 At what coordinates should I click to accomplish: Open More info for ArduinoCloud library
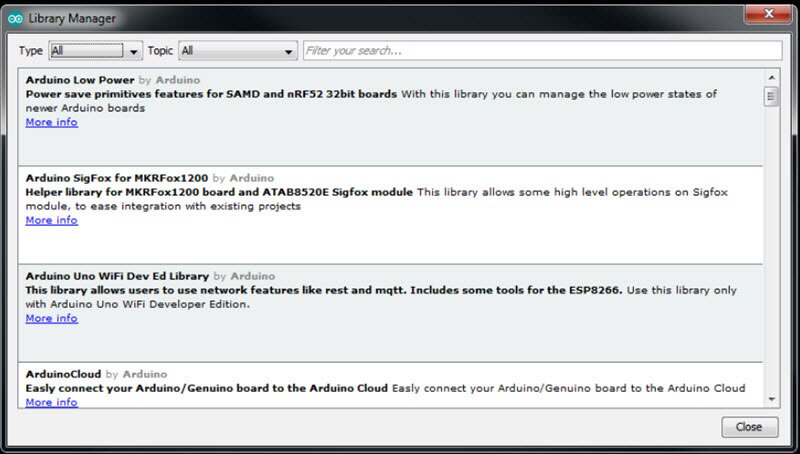tap(51, 402)
